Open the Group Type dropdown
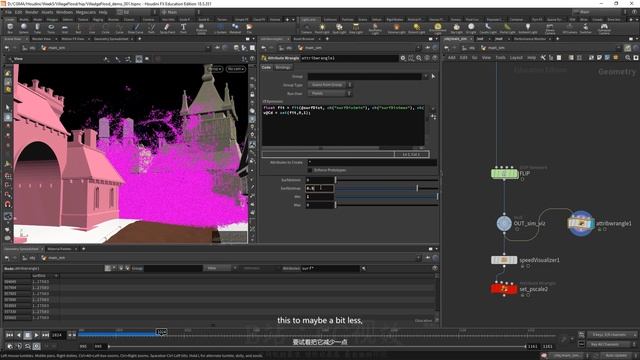 (x=330, y=85)
